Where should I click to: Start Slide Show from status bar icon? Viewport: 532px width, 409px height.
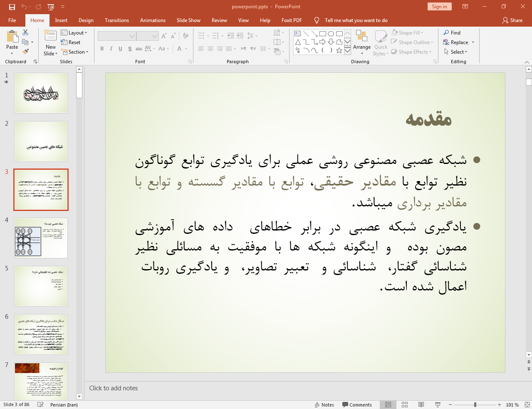438,405
